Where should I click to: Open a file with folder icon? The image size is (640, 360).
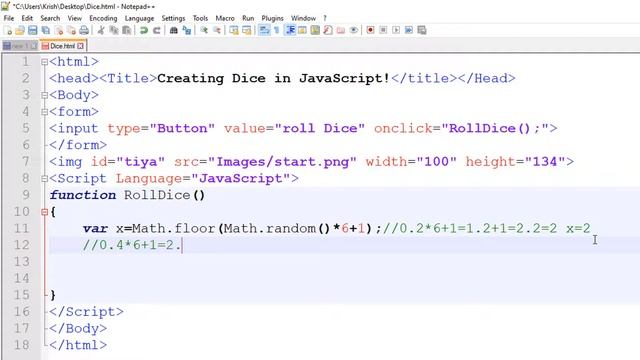click(20, 30)
